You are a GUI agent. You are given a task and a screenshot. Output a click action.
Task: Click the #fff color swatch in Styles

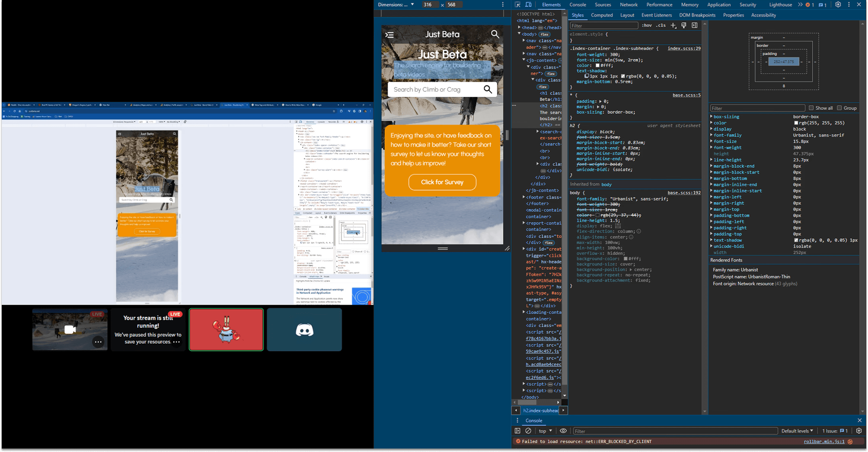pos(598,66)
